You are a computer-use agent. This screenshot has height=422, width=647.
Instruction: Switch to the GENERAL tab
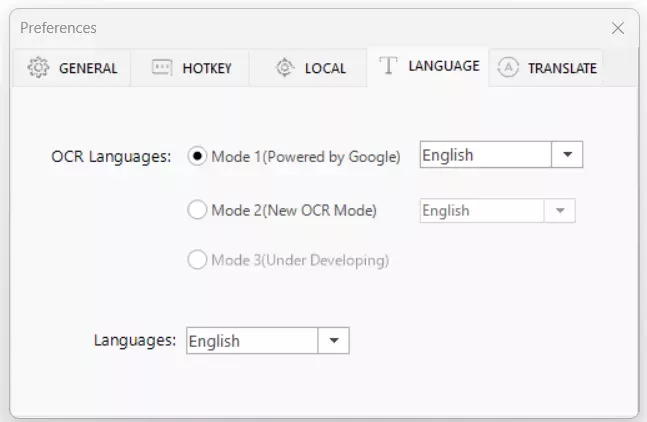click(x=88, y=69)
